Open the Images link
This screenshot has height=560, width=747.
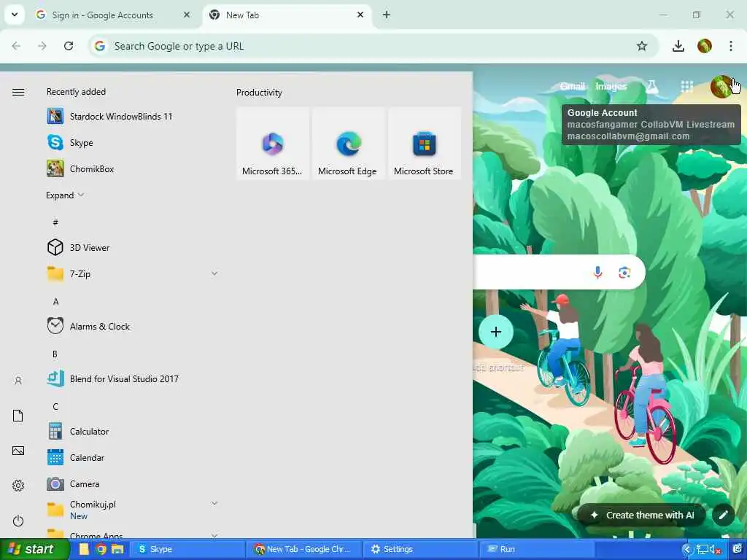611,86
